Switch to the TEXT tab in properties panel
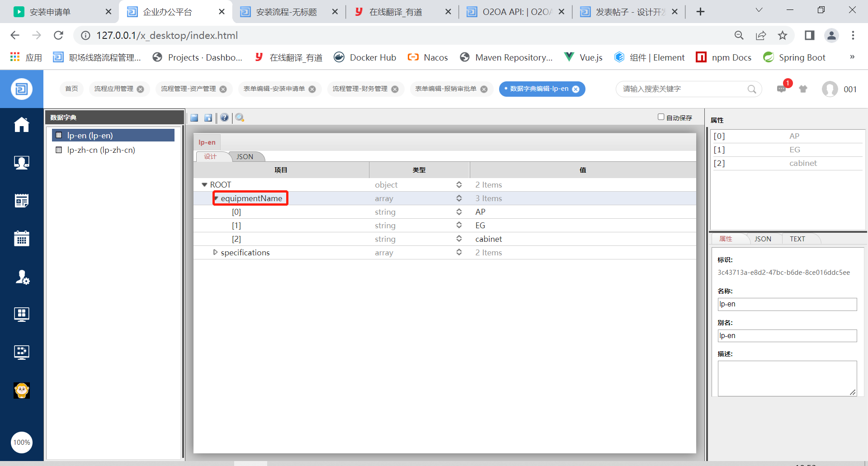 click(797, 239)
